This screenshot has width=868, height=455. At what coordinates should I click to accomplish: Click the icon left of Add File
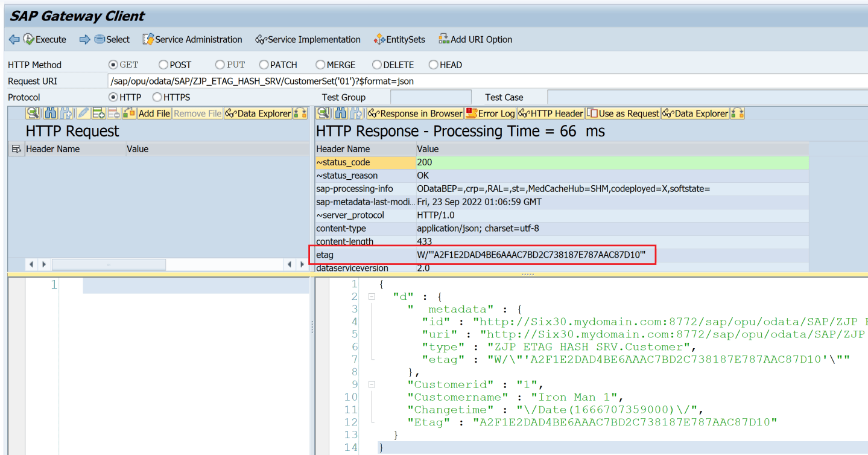(x=129, y=113)
